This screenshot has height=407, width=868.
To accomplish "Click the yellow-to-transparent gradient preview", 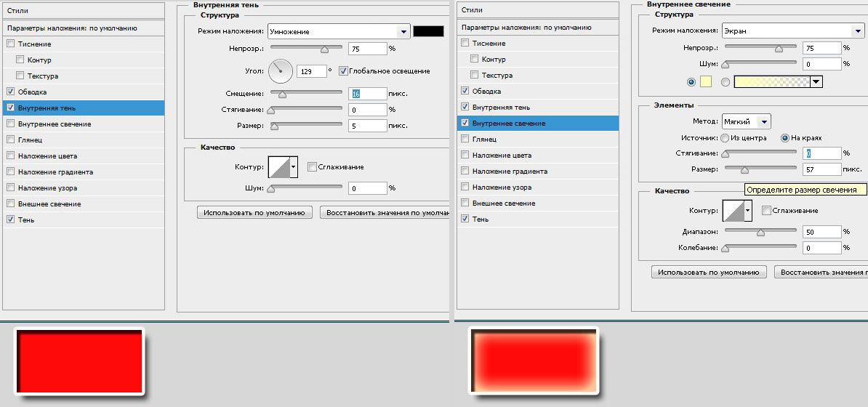I will click(772, 82).
